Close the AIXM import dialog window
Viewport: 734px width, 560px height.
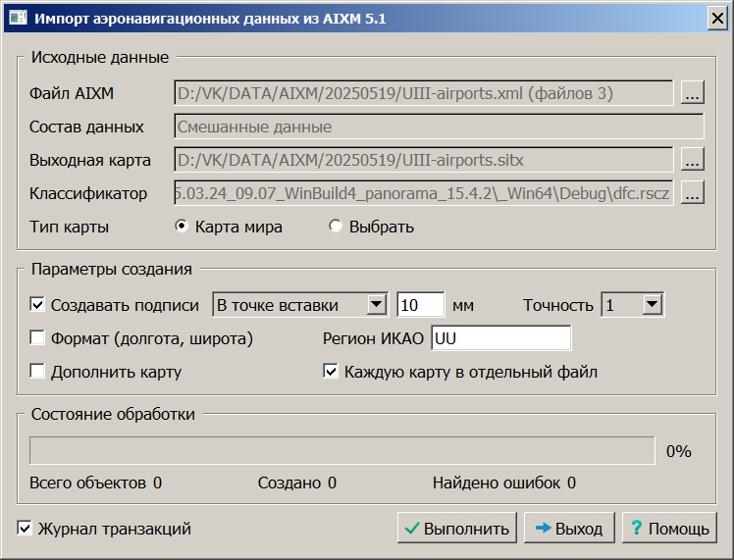tap(716, 18)
